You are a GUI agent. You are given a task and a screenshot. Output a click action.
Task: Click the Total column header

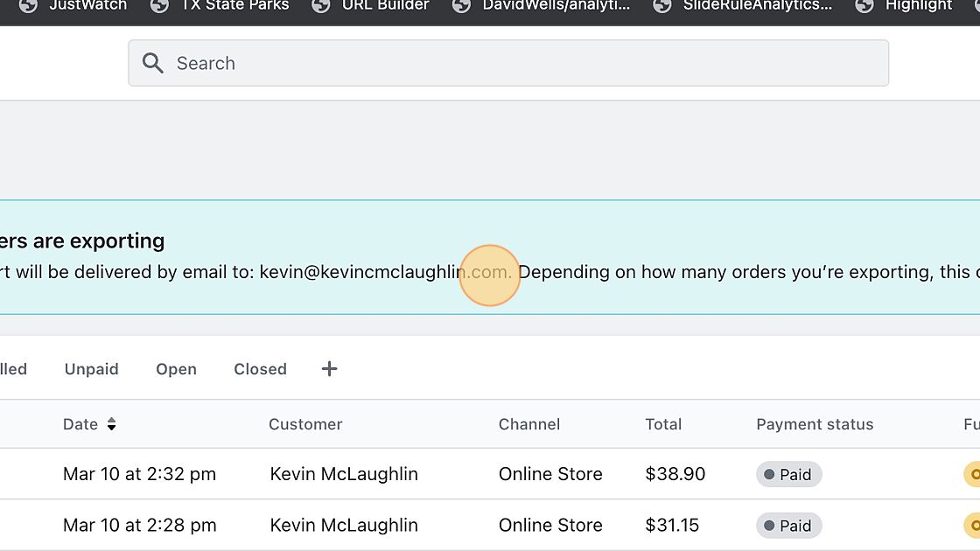(663, 424)
